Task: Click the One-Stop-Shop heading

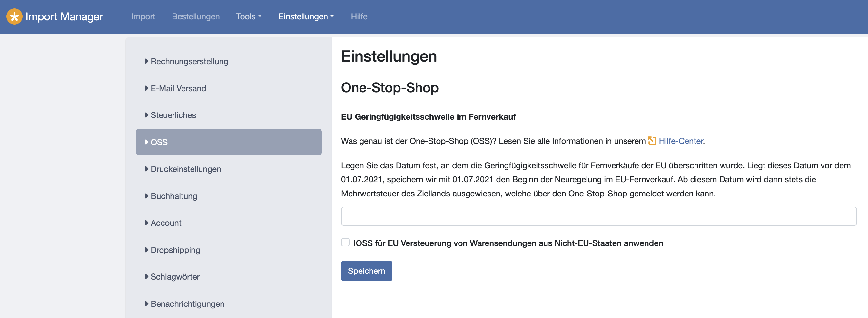Action: click(x=390, y=88)
